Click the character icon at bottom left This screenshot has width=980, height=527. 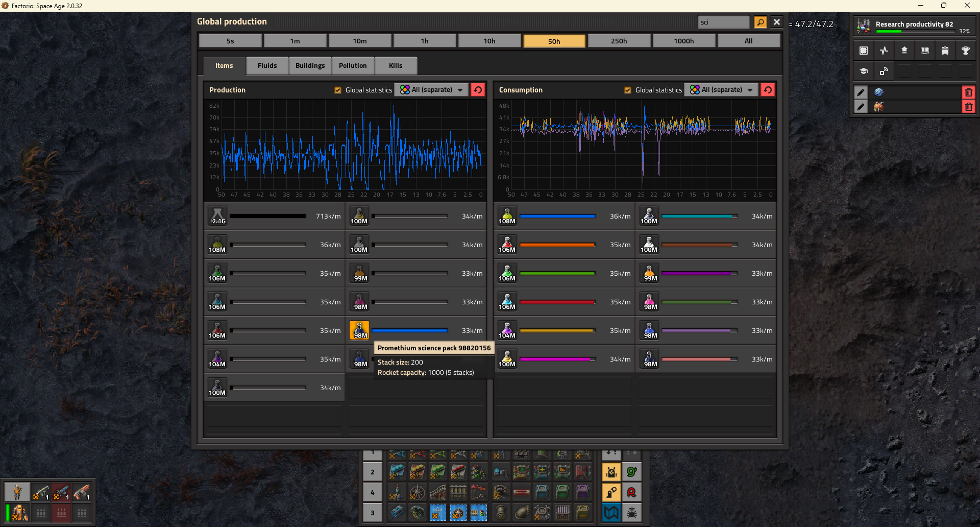coord(17,492)
